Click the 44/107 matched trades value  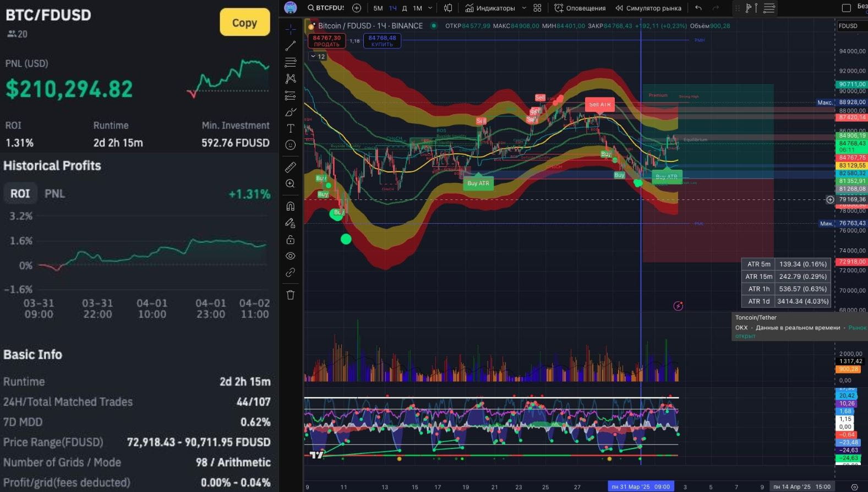[254, 402]
